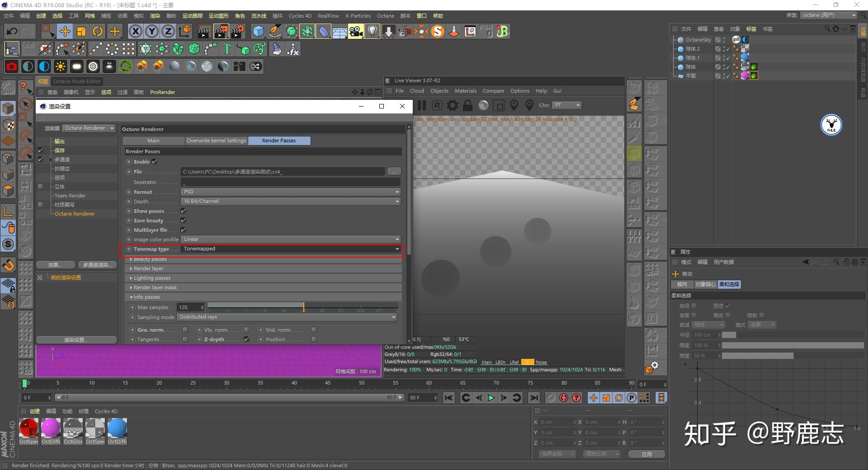The height and width of the screenshot is (470, 868).
Task: Toggle the Show passes checkbox
Action: coord(183,211)
